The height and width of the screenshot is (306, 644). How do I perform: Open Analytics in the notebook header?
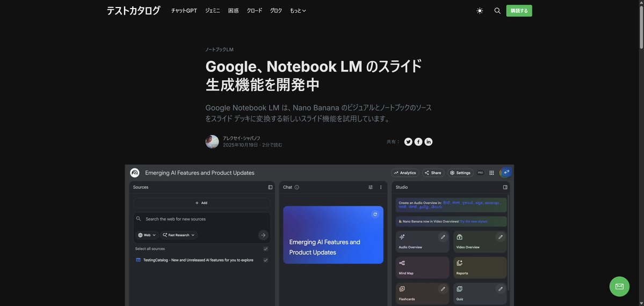(405, 173)
